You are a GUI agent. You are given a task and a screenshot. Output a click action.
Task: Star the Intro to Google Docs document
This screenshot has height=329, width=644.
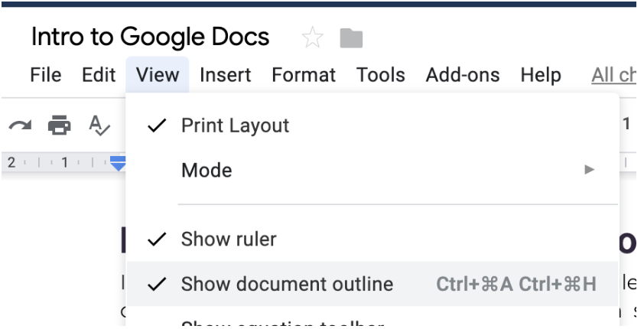pos(312,37)
